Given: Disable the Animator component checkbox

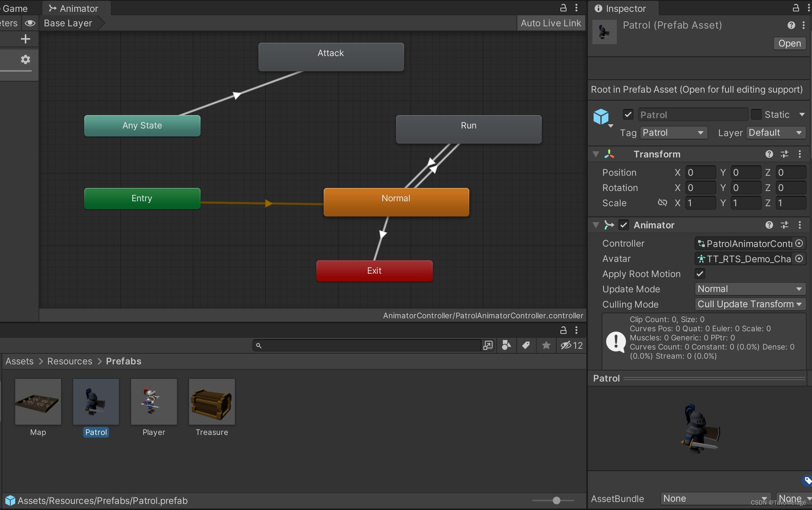Looking at the screenshot, I should [624, 225].
